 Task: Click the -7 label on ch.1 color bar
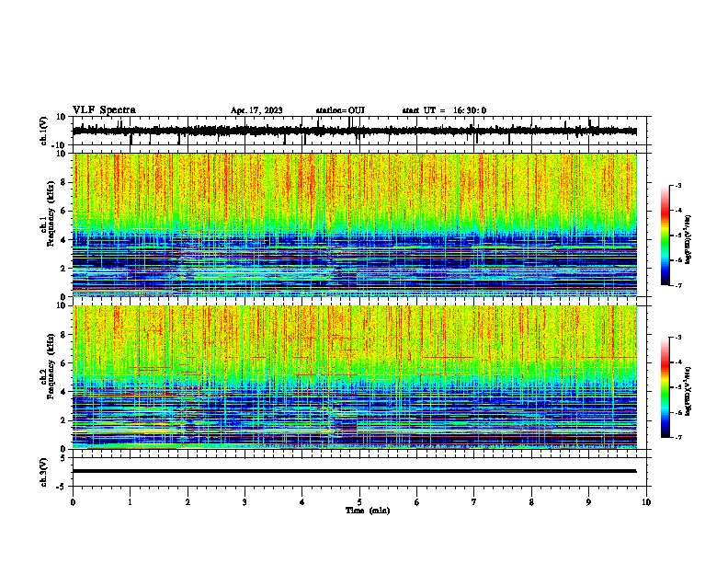pos(678,285)
